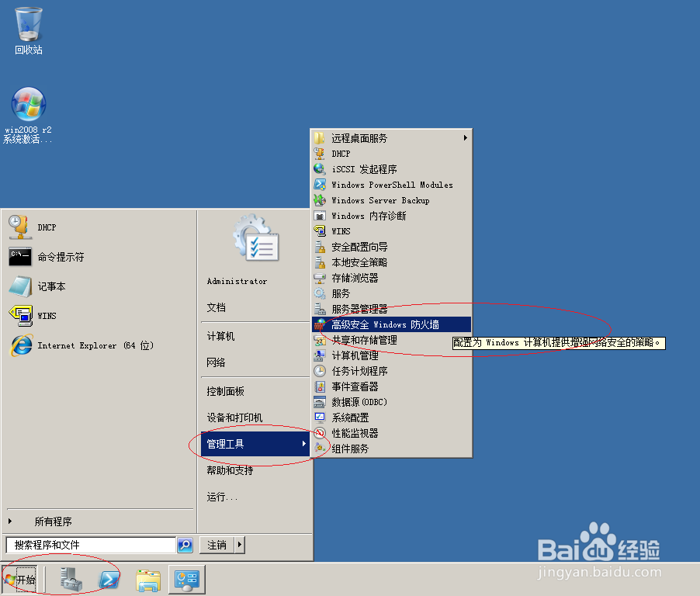Open 共享和存储管理

click(x=391, y=340)
